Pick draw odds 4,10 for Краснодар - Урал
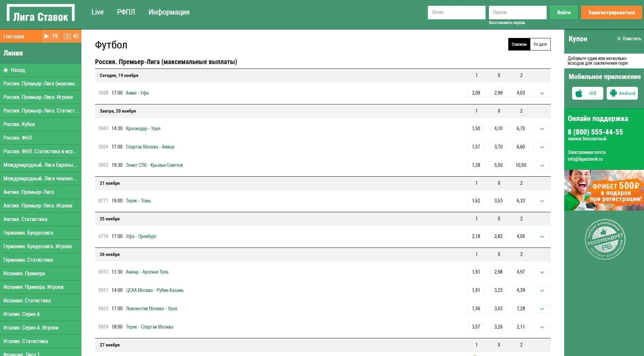 pyautogui.click(x=498, y=128)
